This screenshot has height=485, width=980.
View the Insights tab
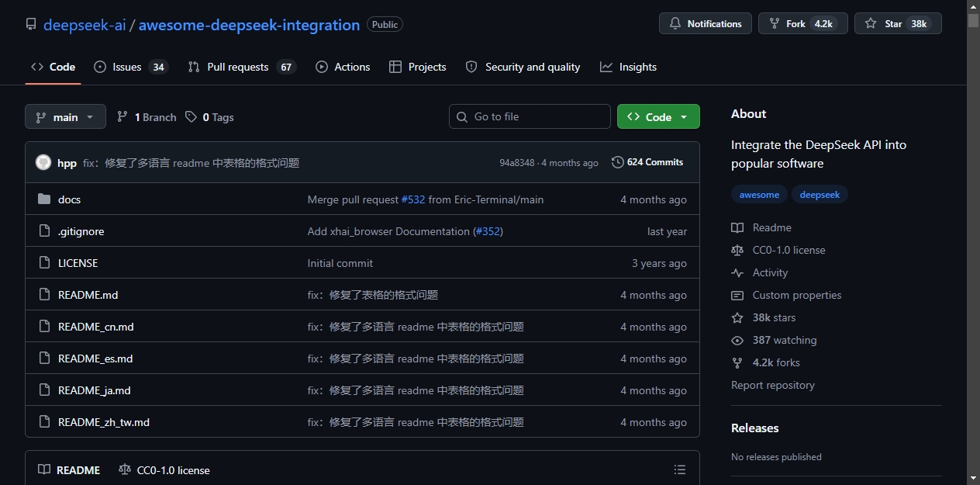tap(628, 67)
